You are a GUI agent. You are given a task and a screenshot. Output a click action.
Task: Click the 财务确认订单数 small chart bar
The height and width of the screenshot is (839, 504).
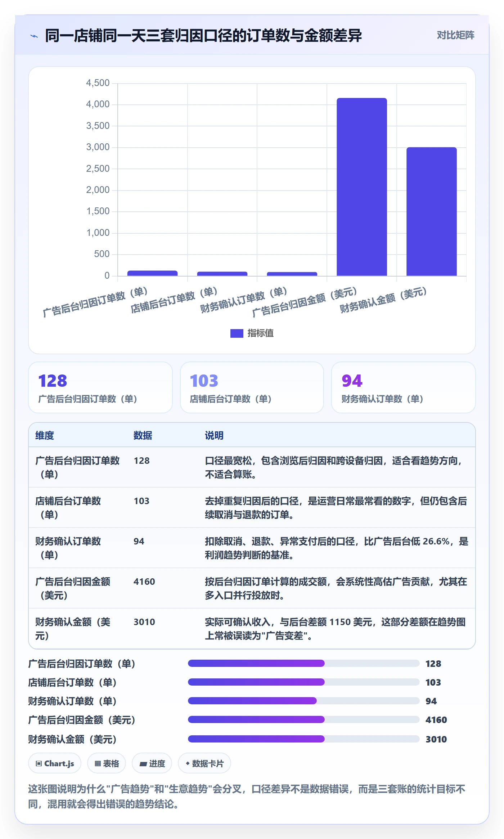292,274
